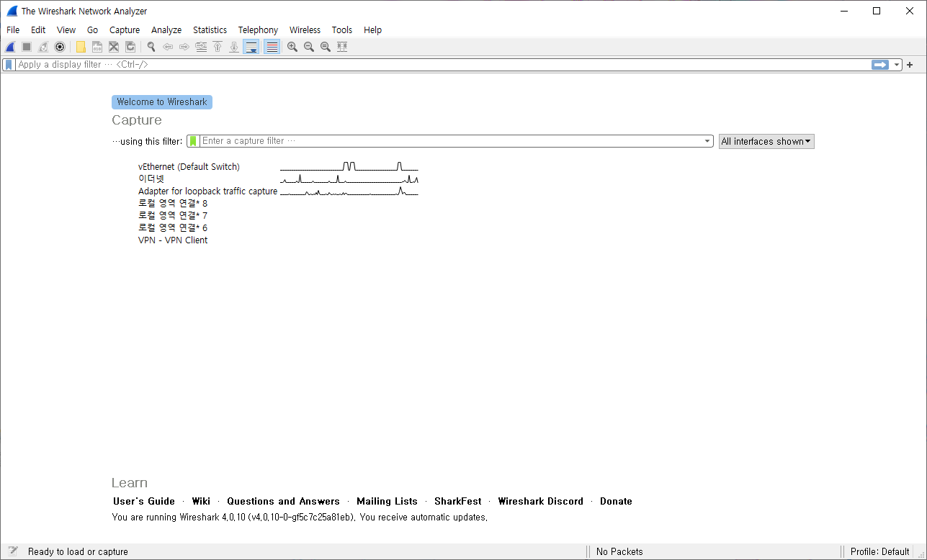Click the Stop capture toolbar icon

click(x=27, y=47)
